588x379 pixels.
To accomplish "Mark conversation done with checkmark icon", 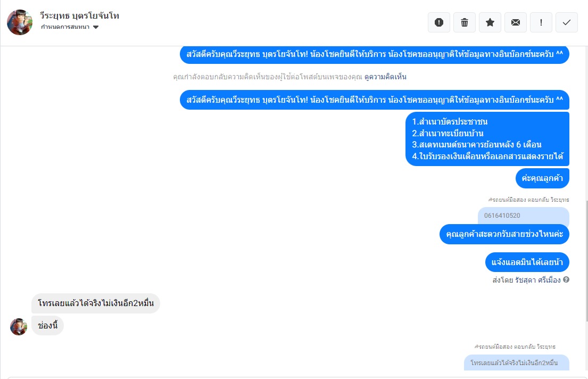I will click(566, 22).
